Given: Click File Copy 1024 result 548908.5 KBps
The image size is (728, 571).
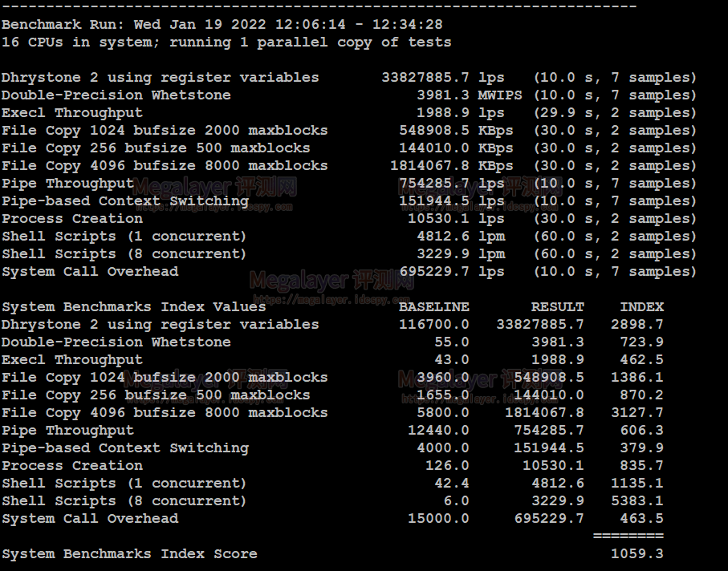Looking at the screenshot, I should (457, 131).
